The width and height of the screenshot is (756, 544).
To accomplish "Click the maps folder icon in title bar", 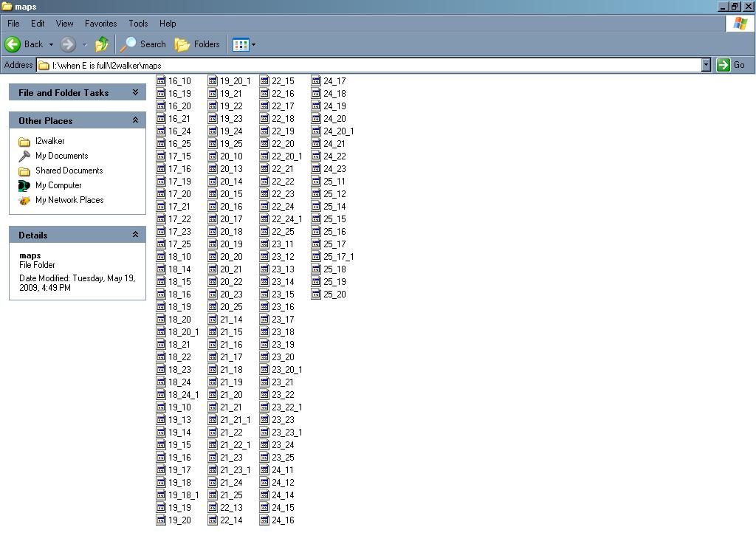I will click(7, 6).
